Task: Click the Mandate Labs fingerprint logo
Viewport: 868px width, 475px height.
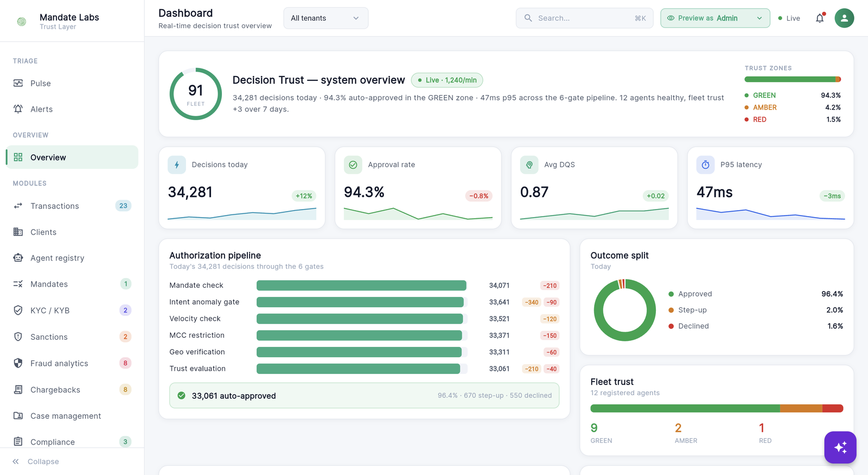Action: pos(22,22)
